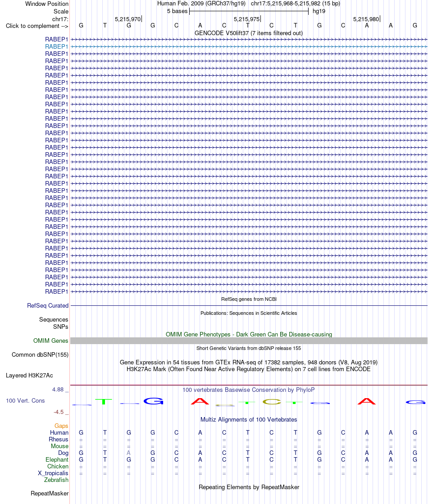This screenshot has height=504, width=428.
Task: Click the chr17 coordinate range header text
Action: point(295,4)
